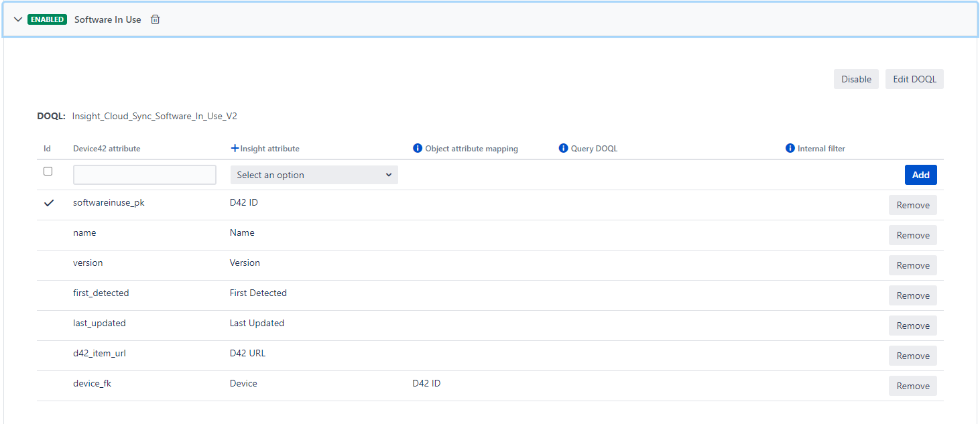Click the plus icon next to Insight attribute
Screen dimensions: 980x424
235,149
